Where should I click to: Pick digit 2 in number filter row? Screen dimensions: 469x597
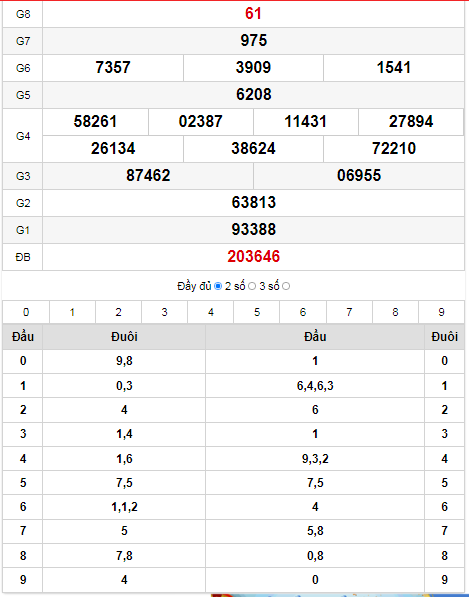click(118, 312)
